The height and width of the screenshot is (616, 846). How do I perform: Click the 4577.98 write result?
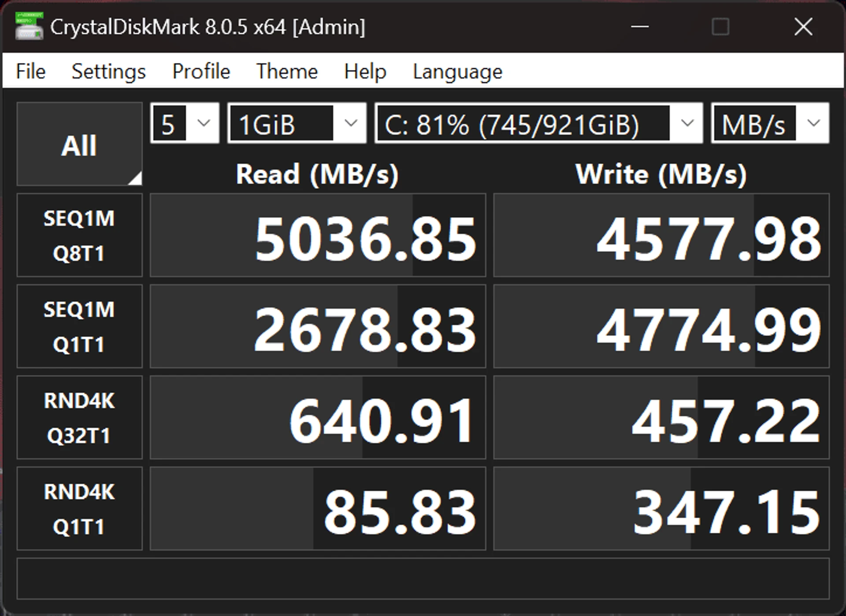[661, 235]
